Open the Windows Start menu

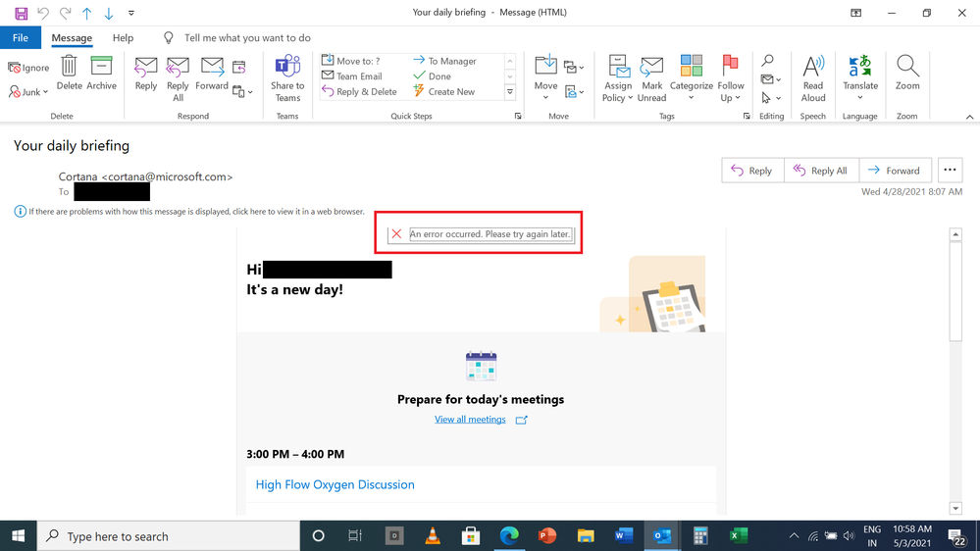tap(18, 536)
